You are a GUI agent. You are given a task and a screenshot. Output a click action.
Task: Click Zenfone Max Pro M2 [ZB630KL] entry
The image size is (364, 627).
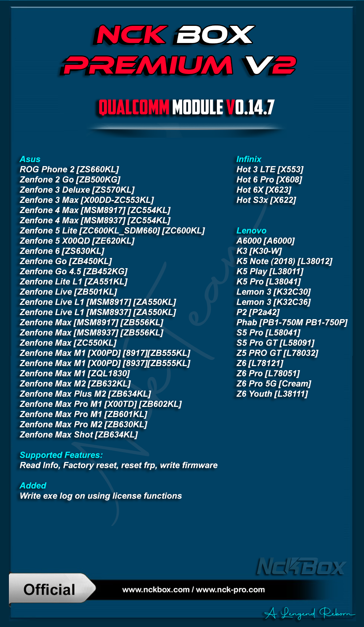click(83, 424)
